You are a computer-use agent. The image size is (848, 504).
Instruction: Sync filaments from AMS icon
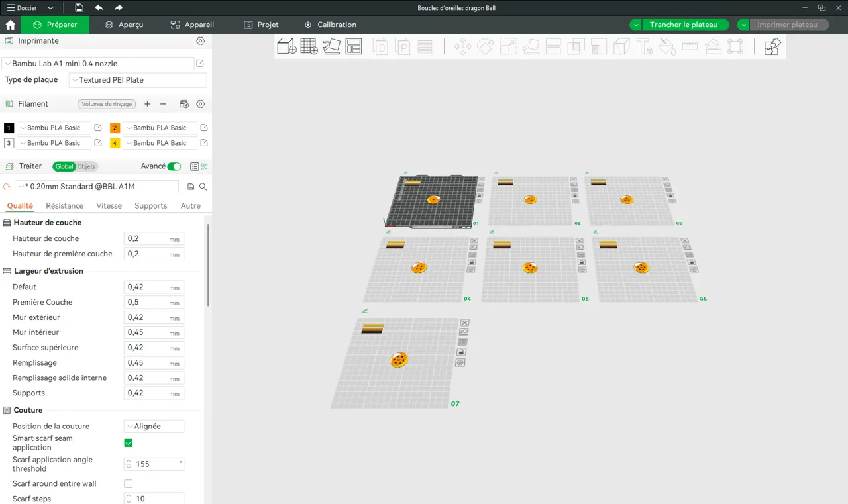point(184,104)
